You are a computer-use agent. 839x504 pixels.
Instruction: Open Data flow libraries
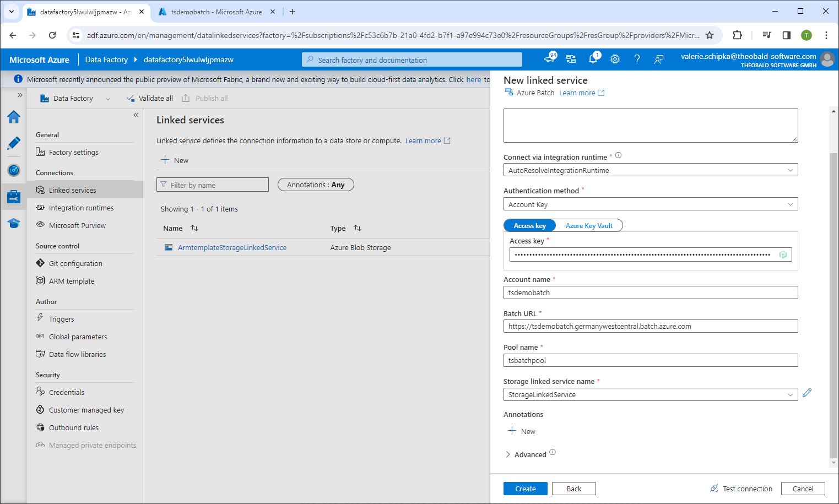tap(77, 354)
